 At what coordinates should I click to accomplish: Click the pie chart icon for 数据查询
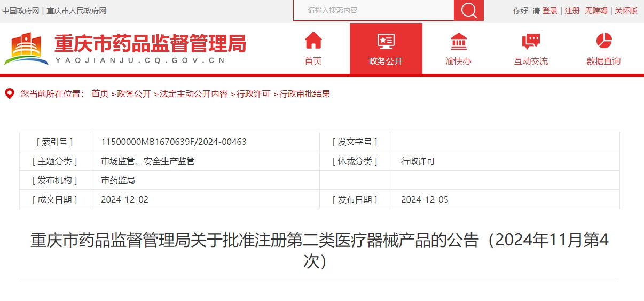pos(603,41)
